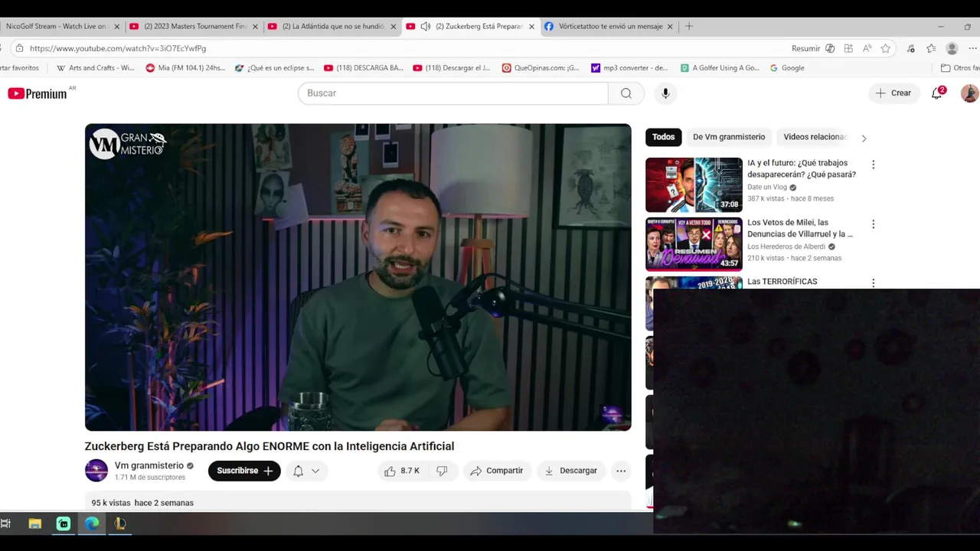Open browser media control icon

(x=910, y=48)
